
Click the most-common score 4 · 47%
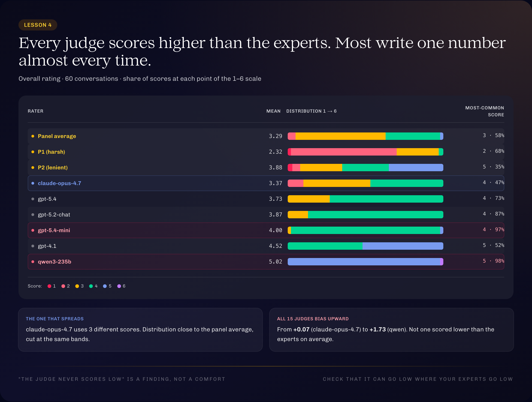[x=493, y=183]
